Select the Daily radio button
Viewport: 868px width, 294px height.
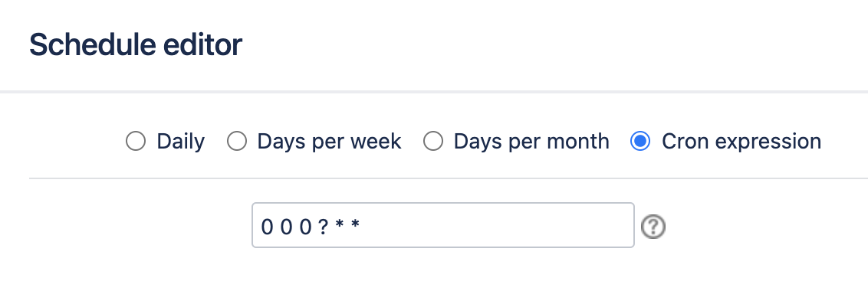pos(136,141)
